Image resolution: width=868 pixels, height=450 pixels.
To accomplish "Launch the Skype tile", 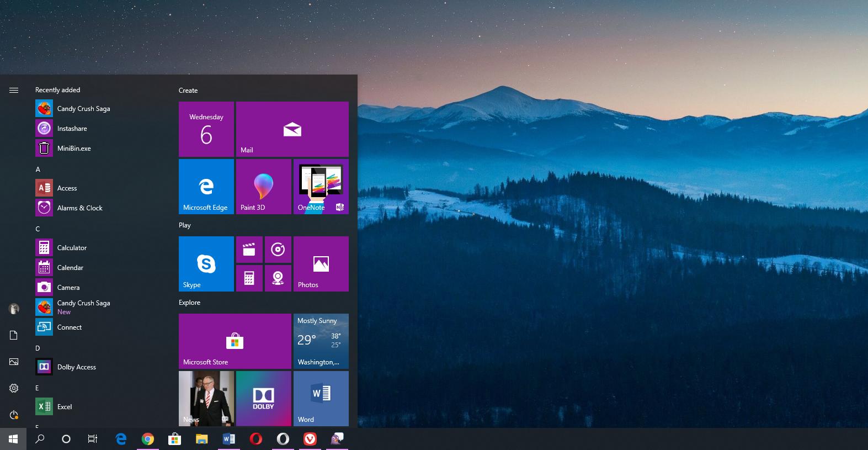I will pyautogui.click(x=206, y=264).
